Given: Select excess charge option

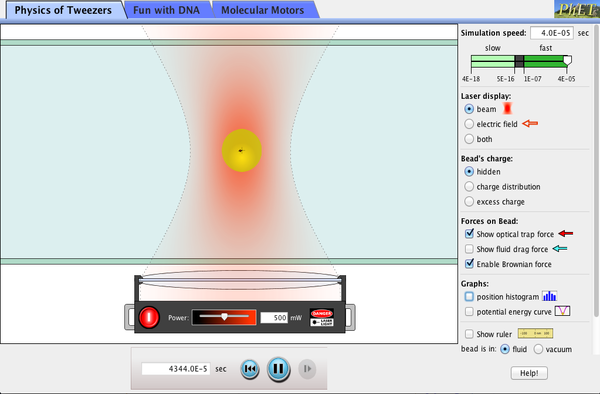Looking at the screenshot, I should tap(469, 201).
